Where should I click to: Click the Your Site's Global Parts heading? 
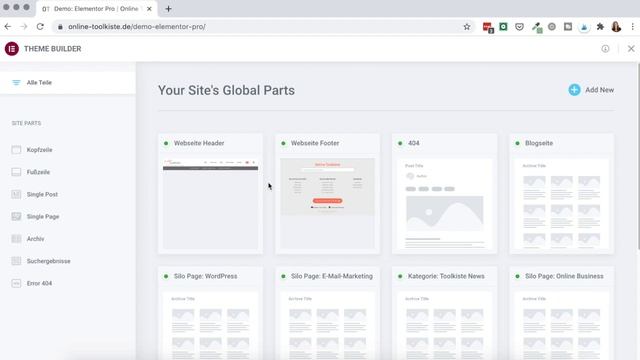[x=227, y=90]
